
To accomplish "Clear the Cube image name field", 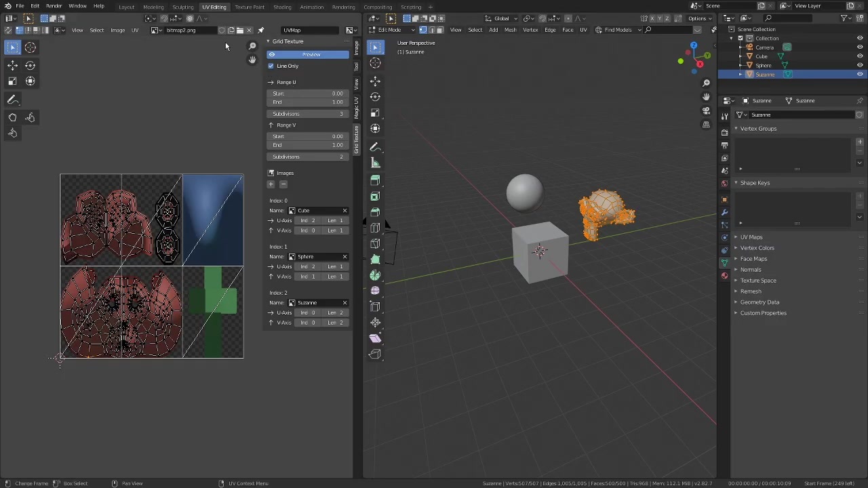I will coord(344,211).
